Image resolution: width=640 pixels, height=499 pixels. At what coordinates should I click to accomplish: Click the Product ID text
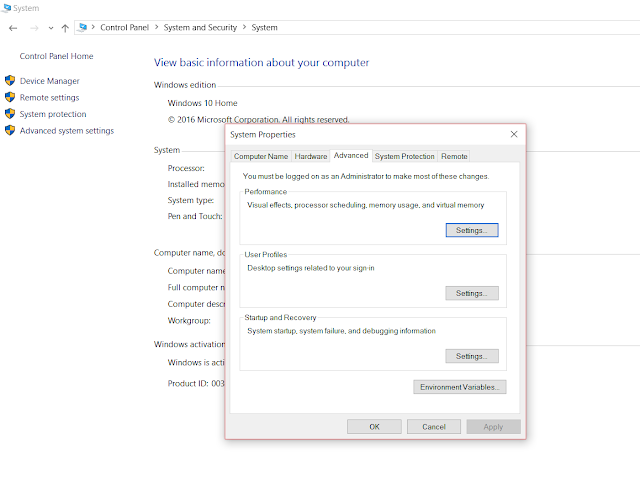point(196,384)
